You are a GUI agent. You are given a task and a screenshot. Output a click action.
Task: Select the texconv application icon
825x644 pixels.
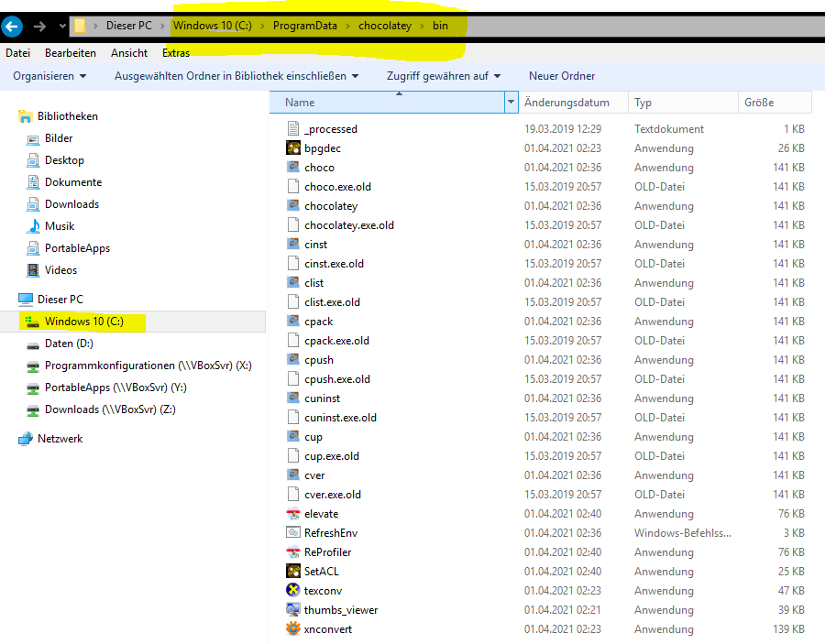293,590
